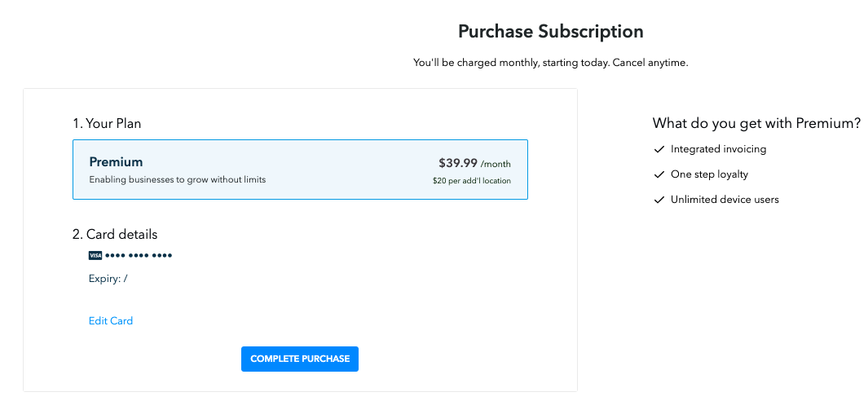Click the masked card number dots
Image resolution: width=868 pixels, height=401 pixels.
pyautogui.click(x=139, y=256)
